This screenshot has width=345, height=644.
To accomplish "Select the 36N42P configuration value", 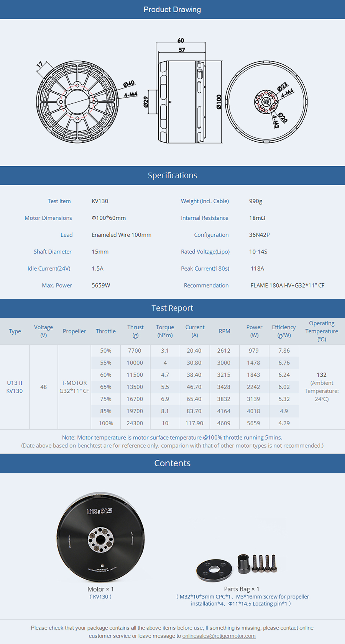I will 260,235.
